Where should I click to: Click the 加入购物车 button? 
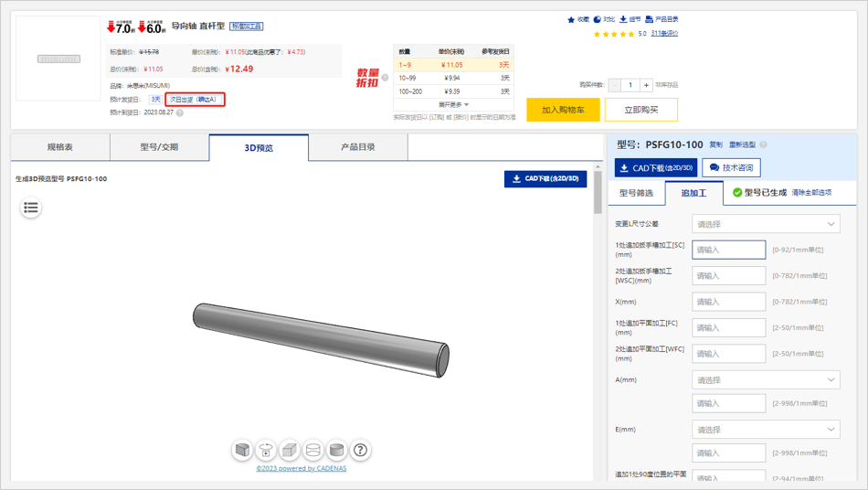coord(563,110)
